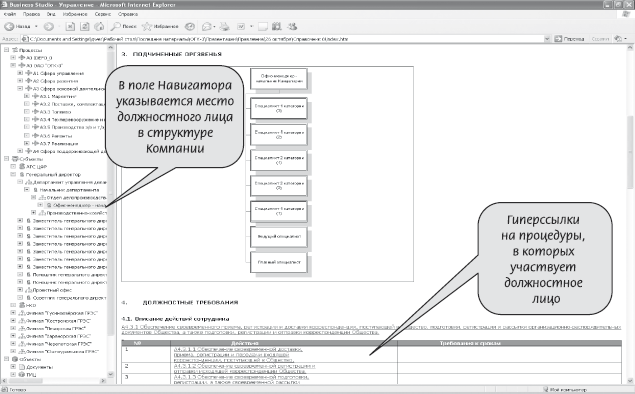Screen dimensions: 635x394
Task: Click the Переход go button
Action: tap(569, 39)
